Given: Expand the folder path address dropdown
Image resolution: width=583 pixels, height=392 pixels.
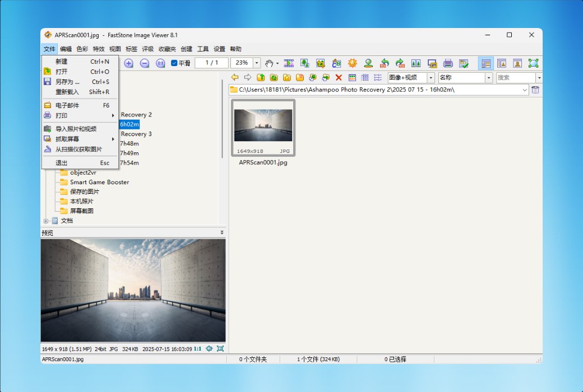Looking at the screenshot, I should click(525, 90).
